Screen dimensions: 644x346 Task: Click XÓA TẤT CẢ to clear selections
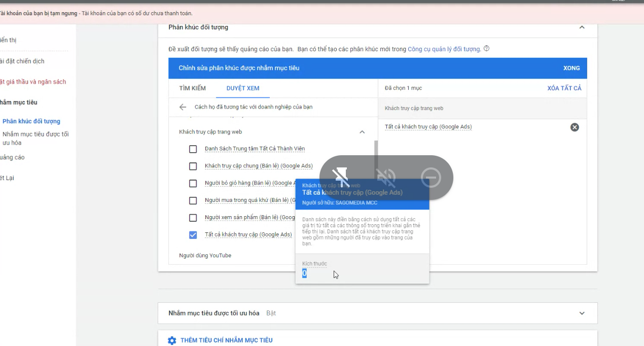(x=564, y=88)
